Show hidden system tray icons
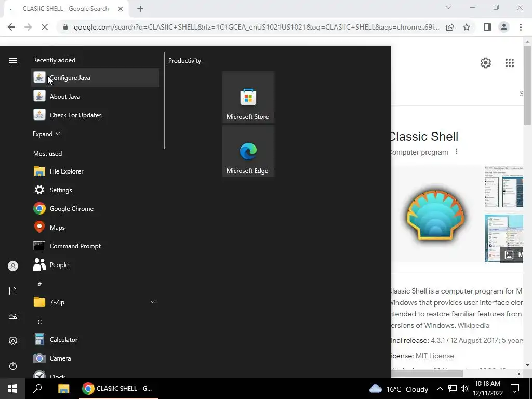This screenshot has height=399, width=532. [440, 389]
